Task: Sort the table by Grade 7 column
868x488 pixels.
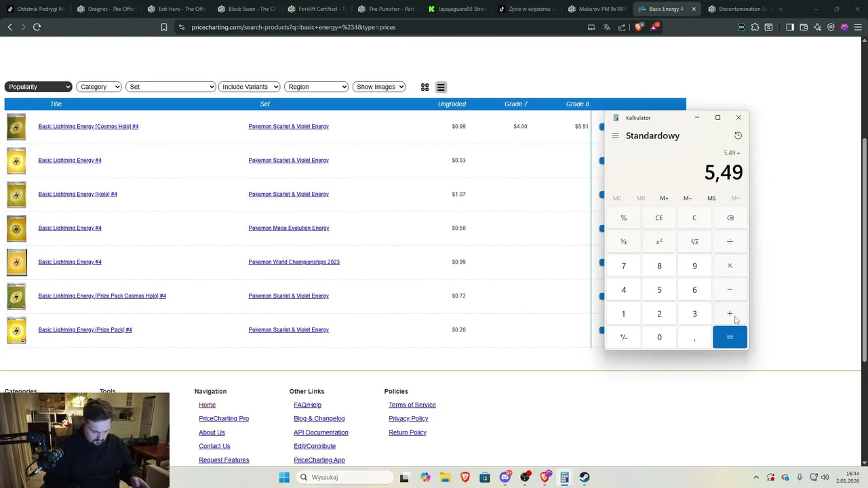Action: point(515,104)
